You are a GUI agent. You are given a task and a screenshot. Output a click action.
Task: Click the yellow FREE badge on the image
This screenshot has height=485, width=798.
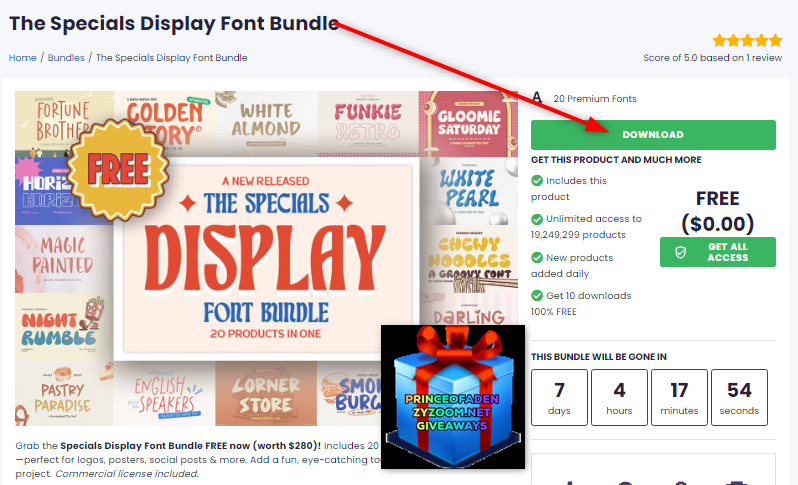(x=119, y=170)
